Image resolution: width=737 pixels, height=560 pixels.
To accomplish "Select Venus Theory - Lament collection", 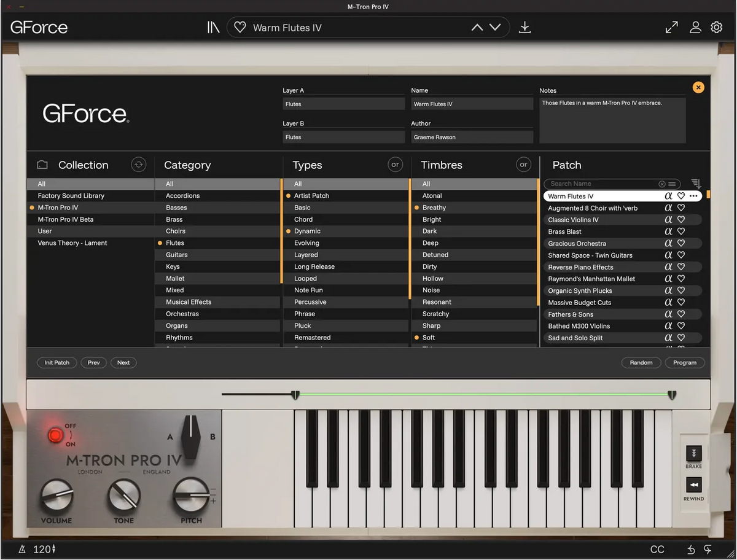I will click(x=90, y=243).
